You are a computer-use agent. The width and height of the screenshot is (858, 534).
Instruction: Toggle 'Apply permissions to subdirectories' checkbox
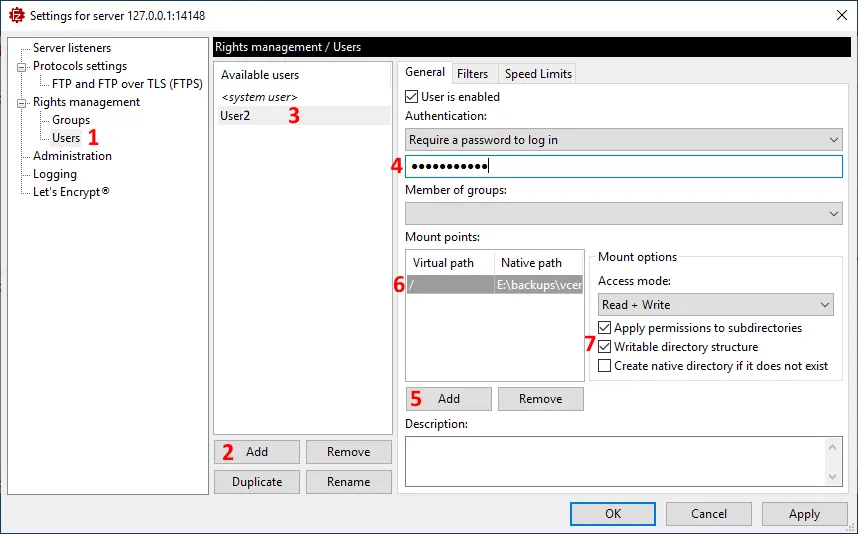tap(605, 328)
